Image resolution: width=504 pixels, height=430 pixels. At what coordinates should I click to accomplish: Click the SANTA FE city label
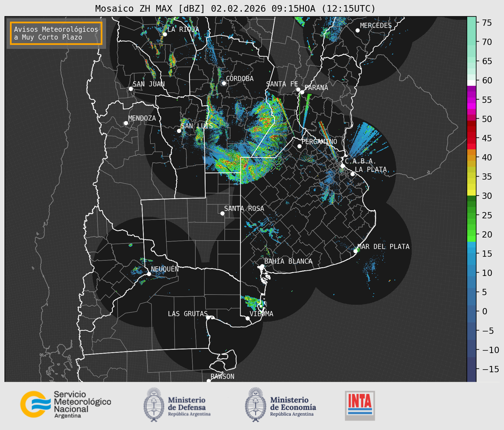coord(282,84)
